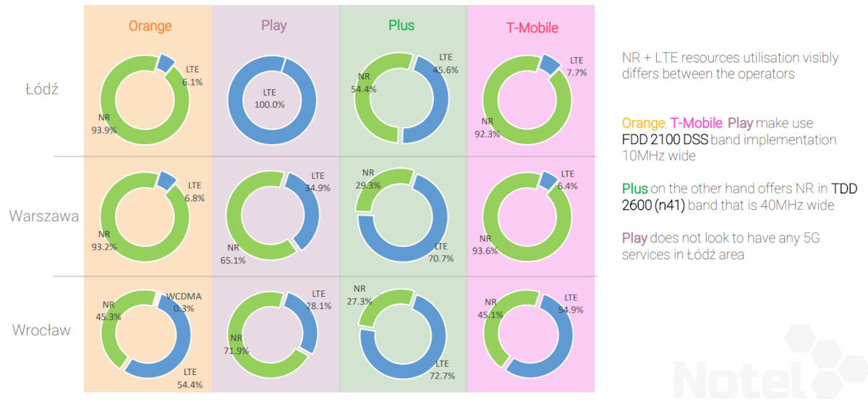Select the Warszawa row label
The image size is (868, 404).
pyautogui.click(x=44, y=216)
